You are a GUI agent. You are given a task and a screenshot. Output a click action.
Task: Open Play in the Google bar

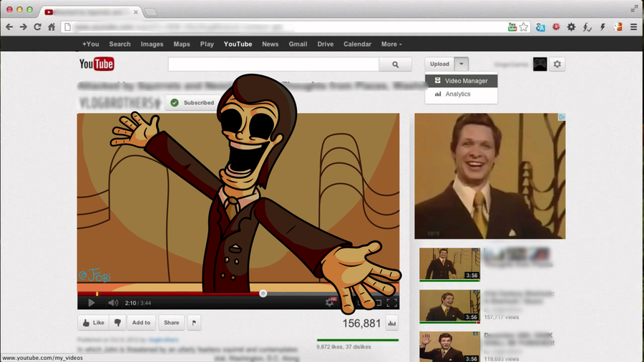tap(207, 44)
